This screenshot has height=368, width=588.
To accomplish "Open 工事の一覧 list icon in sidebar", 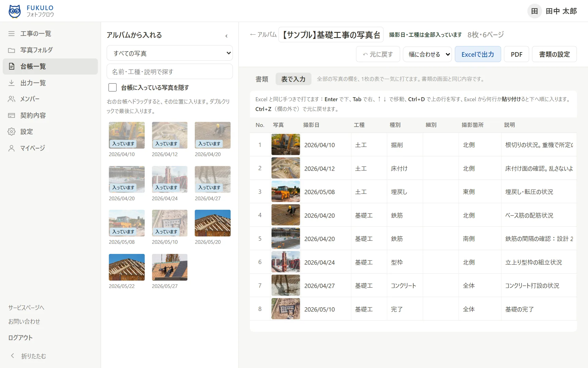I will coord(11,33).
